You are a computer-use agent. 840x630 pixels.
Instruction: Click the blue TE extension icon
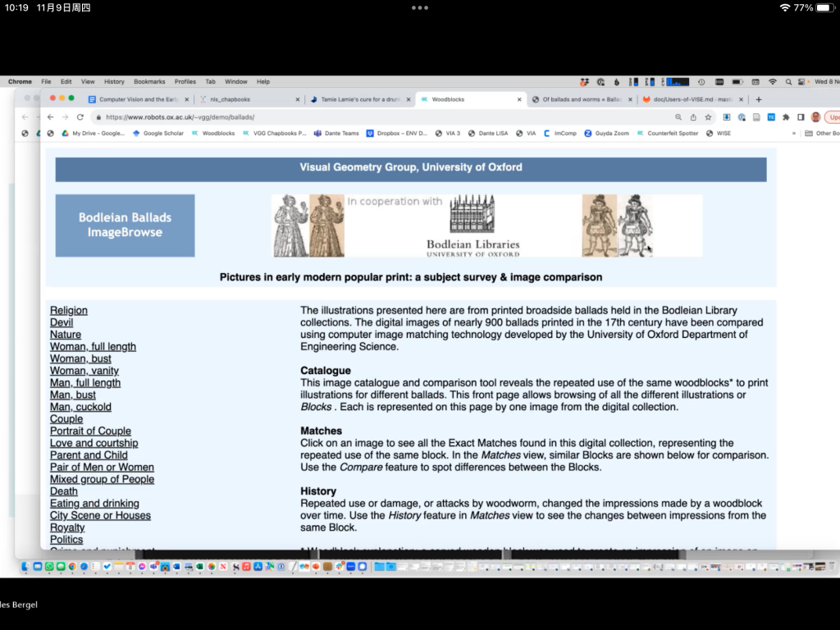point(771,117)
